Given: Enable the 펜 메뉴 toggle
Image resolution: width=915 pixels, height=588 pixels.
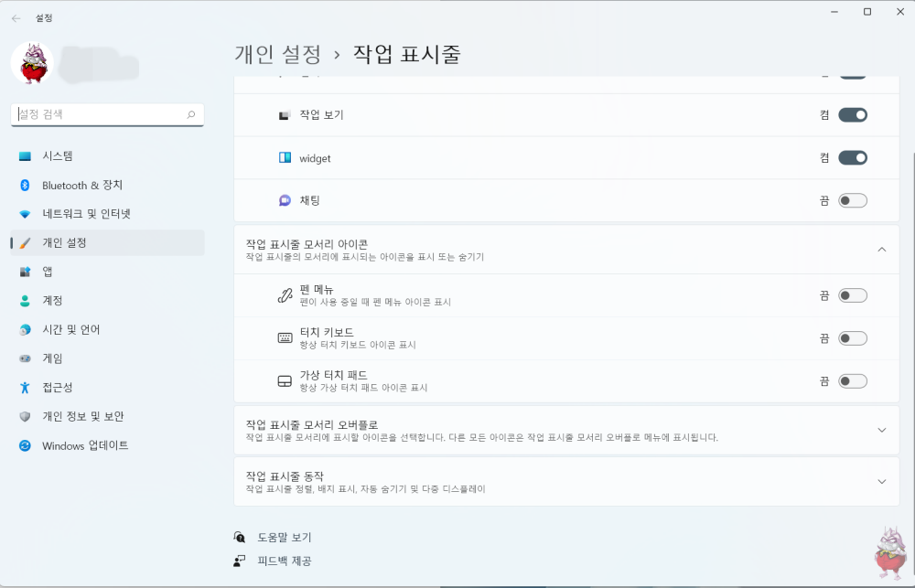Looking at the screenshot, I should pyautogui.click(x=853, y=295).
